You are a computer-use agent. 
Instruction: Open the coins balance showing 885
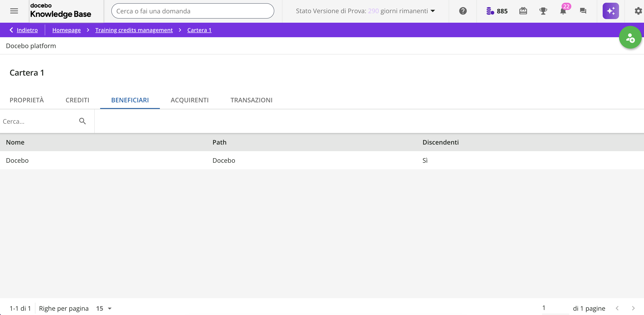(x=497, y=11)
